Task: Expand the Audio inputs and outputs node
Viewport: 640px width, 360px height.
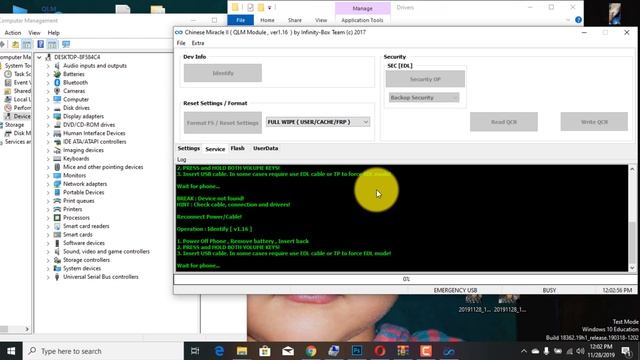Action: [48, 66]
